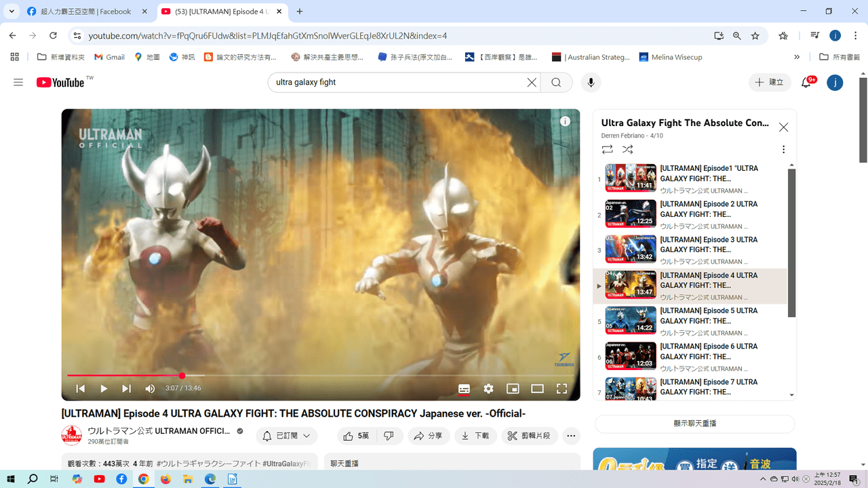Open Chrome media control icon
Image resolution: width=868 pixels, height=488 pixels.
[815, 35]
